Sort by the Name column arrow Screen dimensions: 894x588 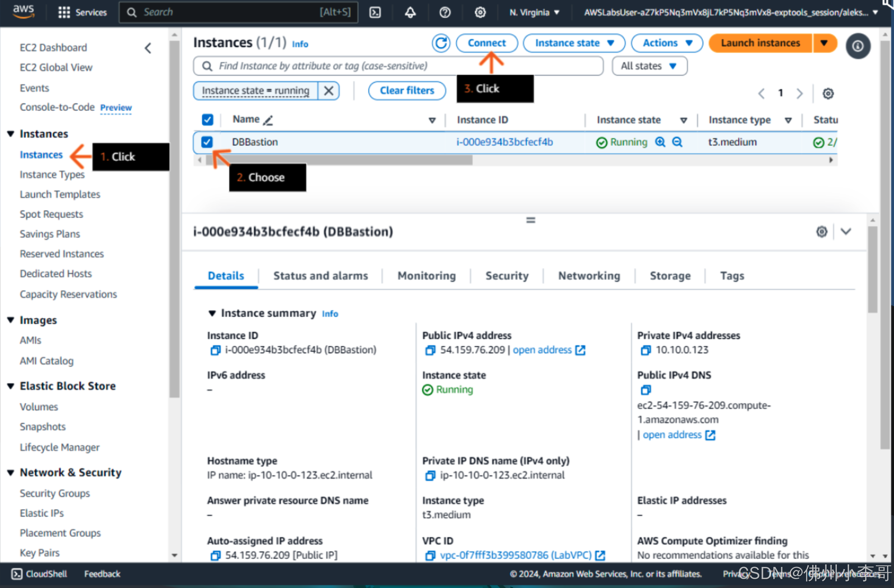(432, 120)
